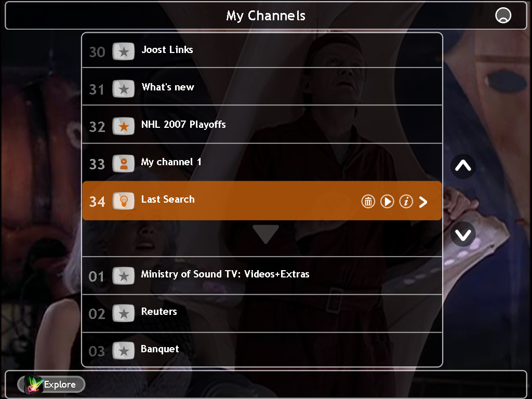Open the Explore button
The width and height of the screenshot is (532, 399).
point(51,384)
